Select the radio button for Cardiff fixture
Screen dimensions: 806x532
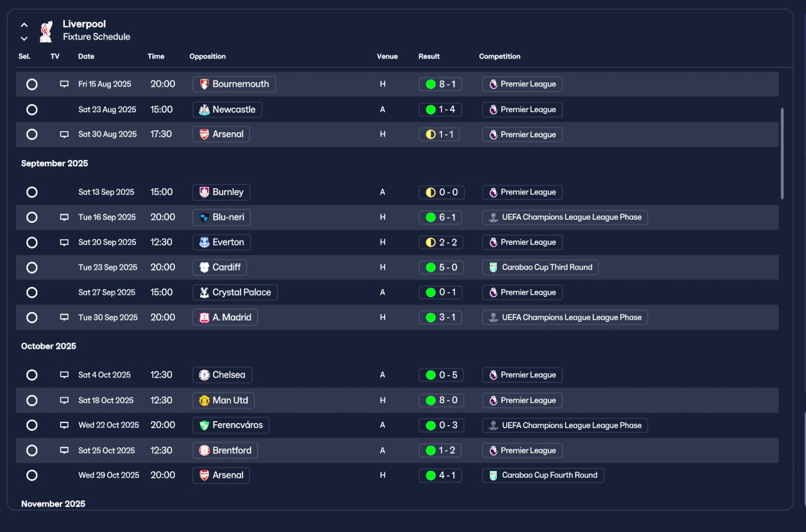(32, 268)
